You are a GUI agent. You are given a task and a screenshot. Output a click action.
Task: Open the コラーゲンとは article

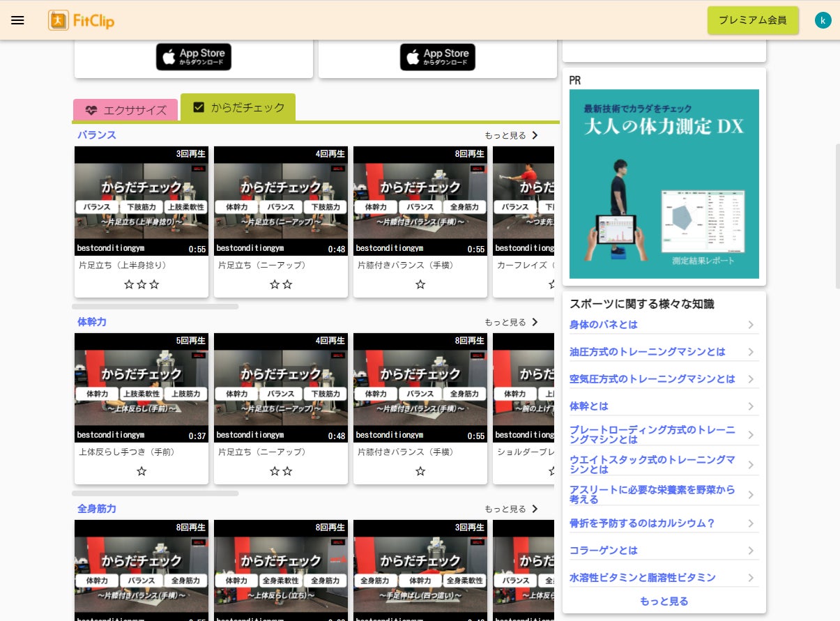[x=604, y=551]
